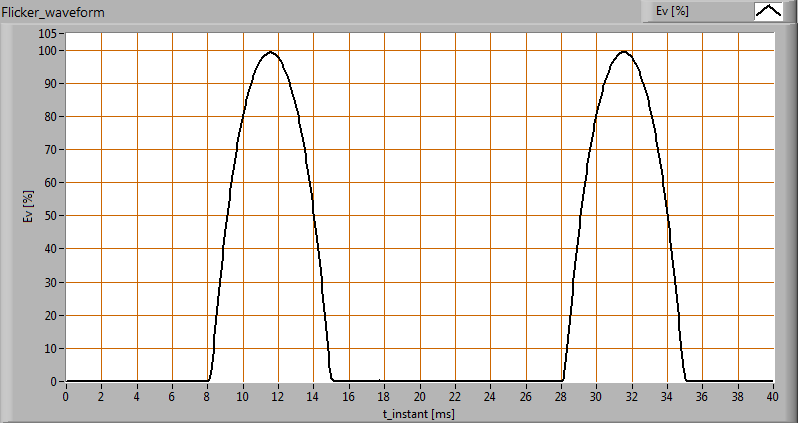798x423 pixels.
Task: Click the X-axis tick label 8
Action: pyautogui.click(x=207, y=395)
